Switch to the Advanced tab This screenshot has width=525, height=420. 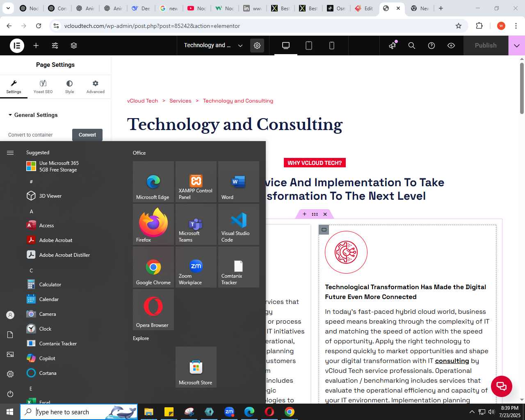96,87
